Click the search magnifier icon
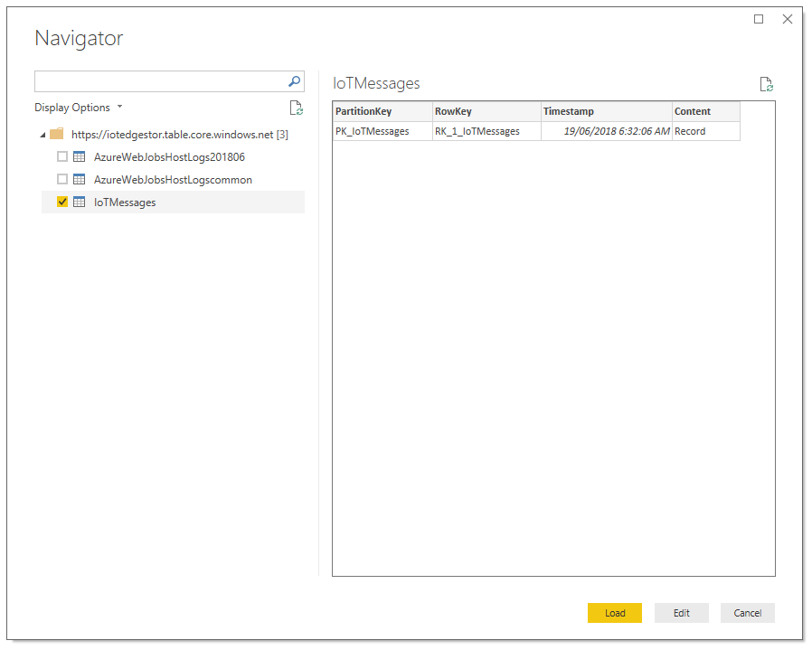This screenshot has height=650, width=812. tap(294, 81)
